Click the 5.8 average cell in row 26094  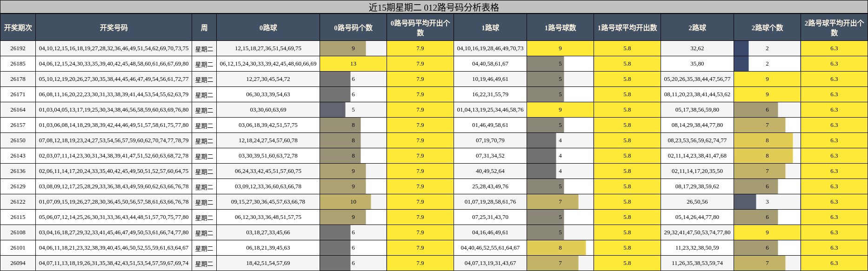click(627, 263)
